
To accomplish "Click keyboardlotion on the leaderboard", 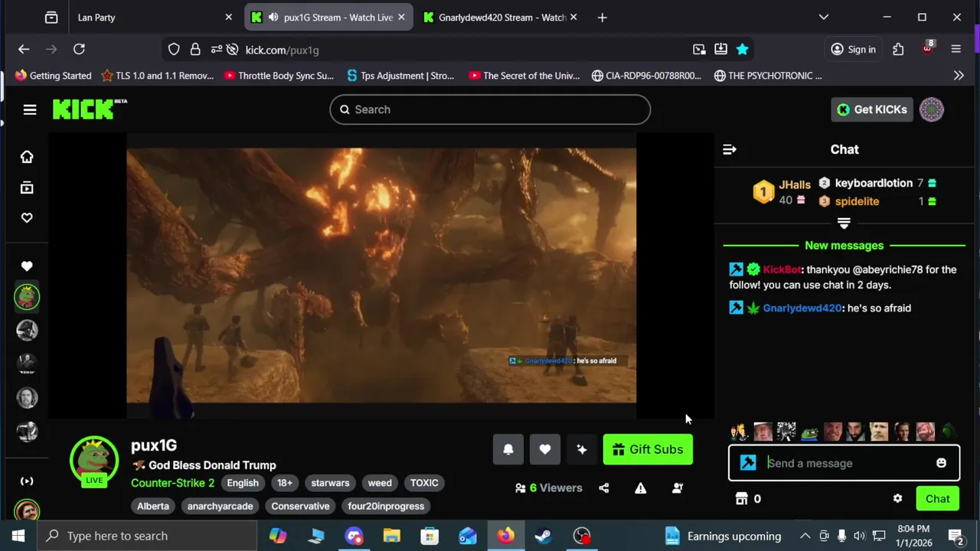I will point(874,183).
